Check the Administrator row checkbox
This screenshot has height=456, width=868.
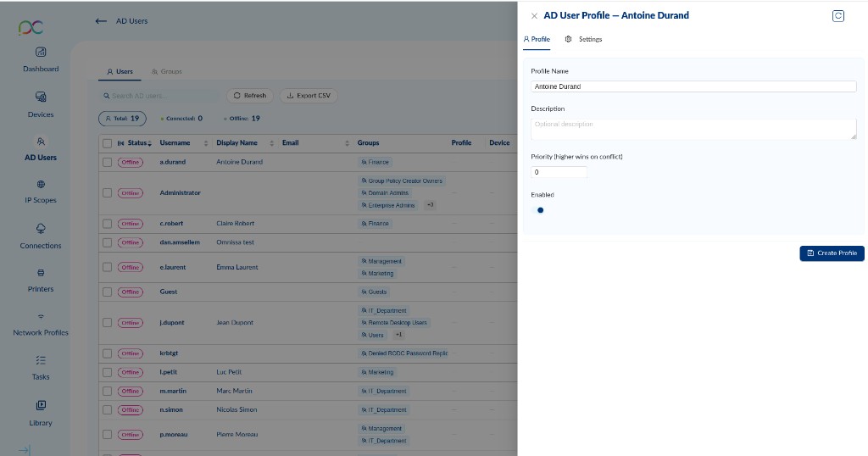point(108,193)
